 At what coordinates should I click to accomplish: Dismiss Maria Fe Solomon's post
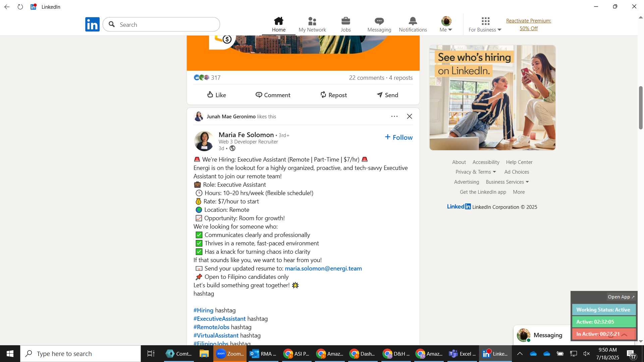coord(410,116)
